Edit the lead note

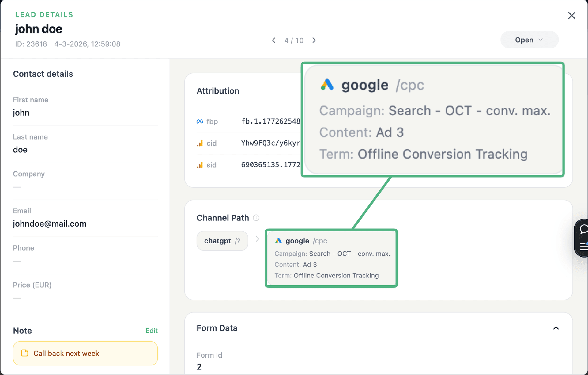[152, 331]
